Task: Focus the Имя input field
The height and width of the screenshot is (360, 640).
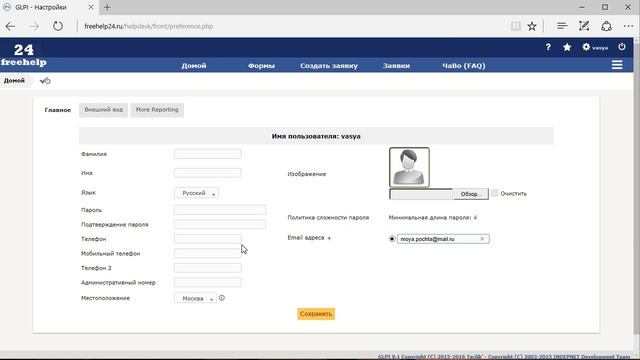Action: point(207,173)
